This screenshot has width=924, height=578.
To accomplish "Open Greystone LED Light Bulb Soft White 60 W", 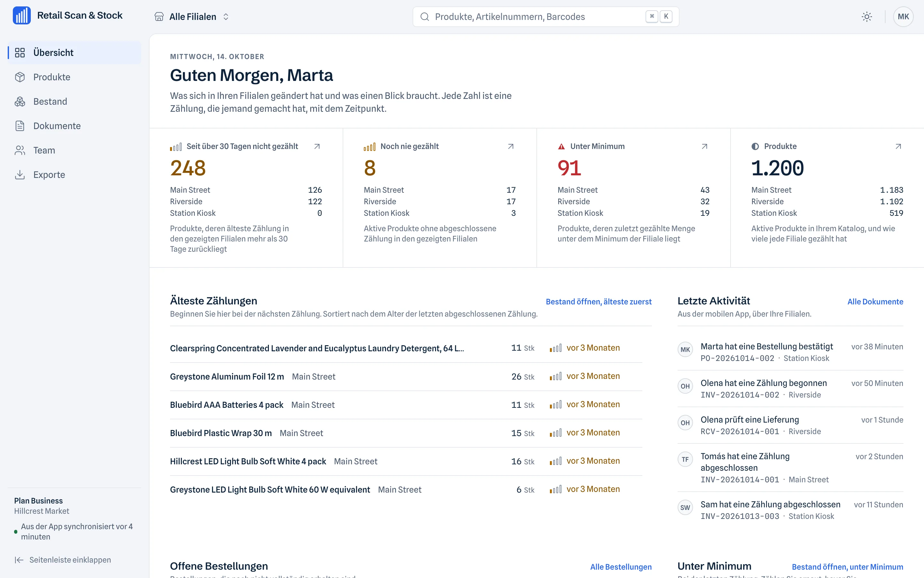I will [406, 490].
